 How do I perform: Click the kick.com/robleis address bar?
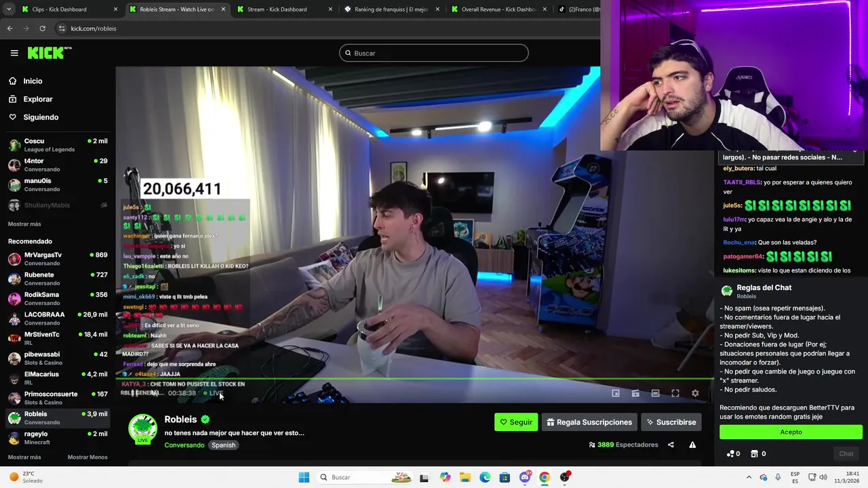(x=94, y=28)
